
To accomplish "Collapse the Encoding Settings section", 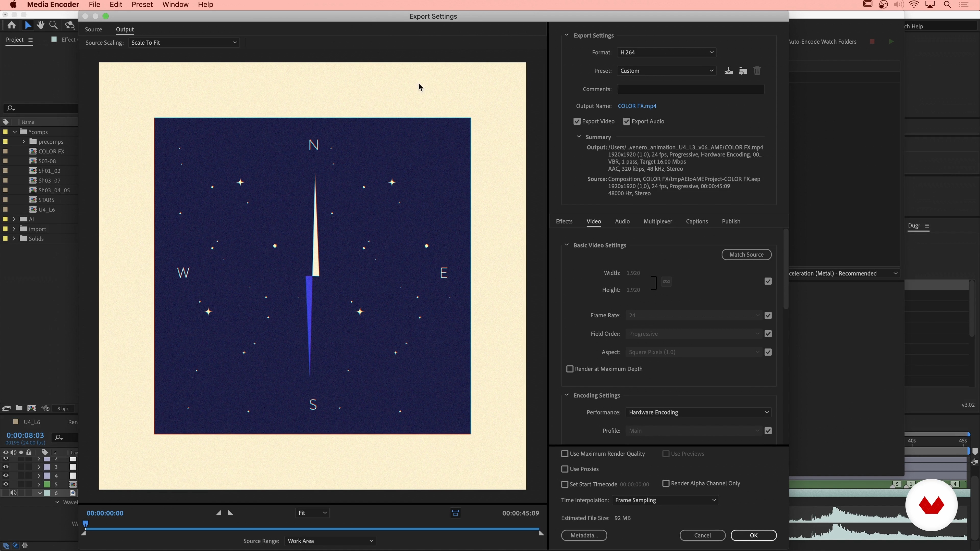I will pos(567,395).
